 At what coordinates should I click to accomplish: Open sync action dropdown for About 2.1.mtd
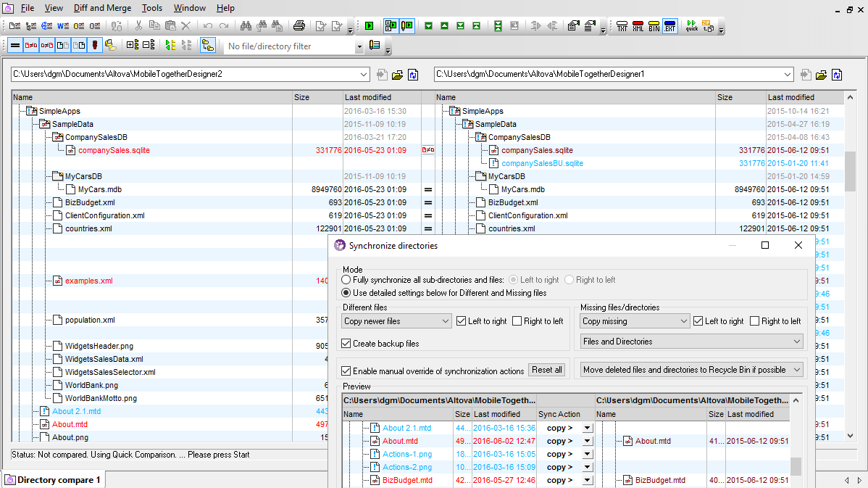[588, 428]
